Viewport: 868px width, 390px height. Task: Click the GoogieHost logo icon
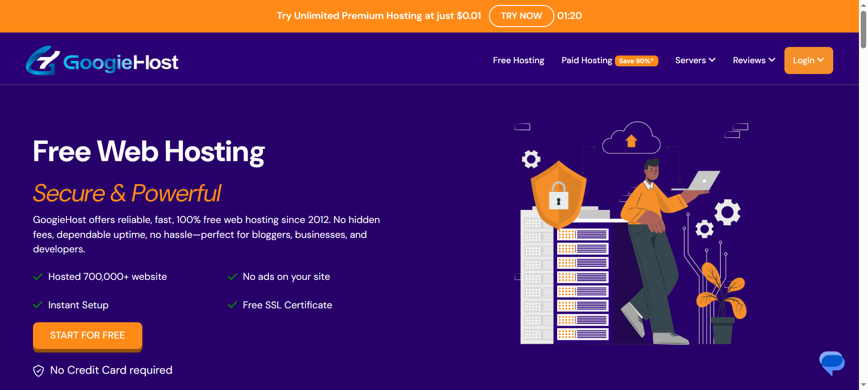(42, 60)
